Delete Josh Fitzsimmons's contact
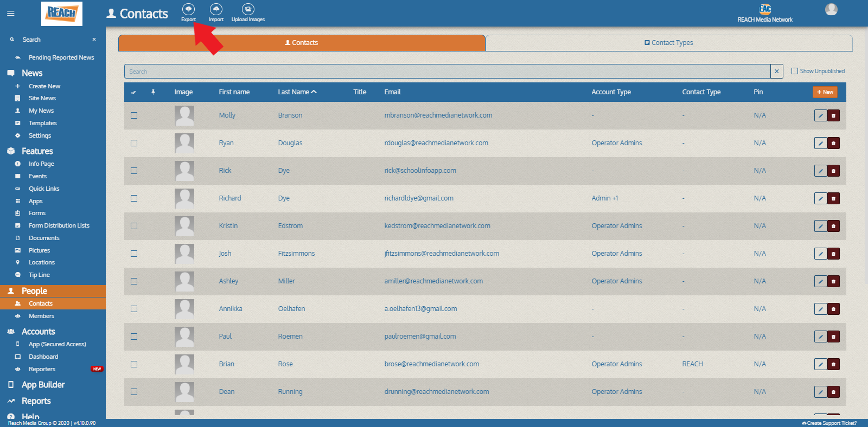This screenshot has height=427, width=868. coord(833,254)
